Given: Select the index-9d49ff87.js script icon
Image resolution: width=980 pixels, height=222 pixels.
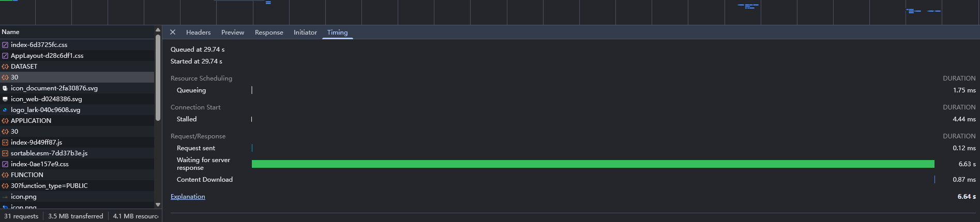Looking at the screenshot, I should click(5, 142).
